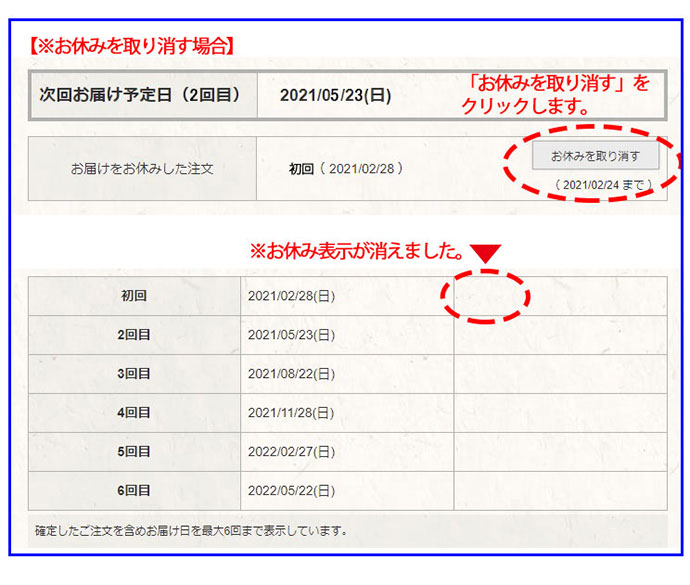Click the お休みを取り消す button
The image size is (690, 585).
tap(595, 156)
